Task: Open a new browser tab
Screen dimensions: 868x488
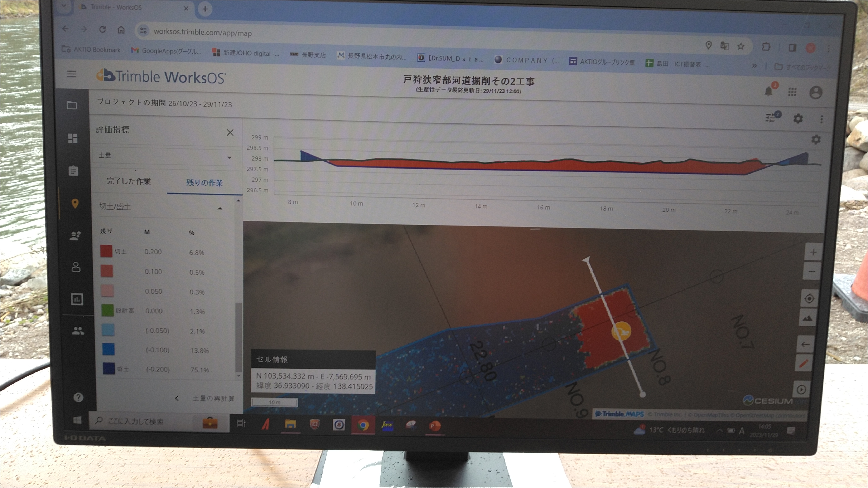Action: tap(205, 9)
